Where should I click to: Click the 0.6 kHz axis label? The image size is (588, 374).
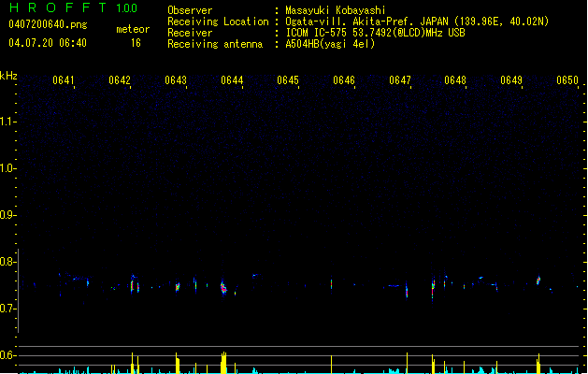[7, 355]
